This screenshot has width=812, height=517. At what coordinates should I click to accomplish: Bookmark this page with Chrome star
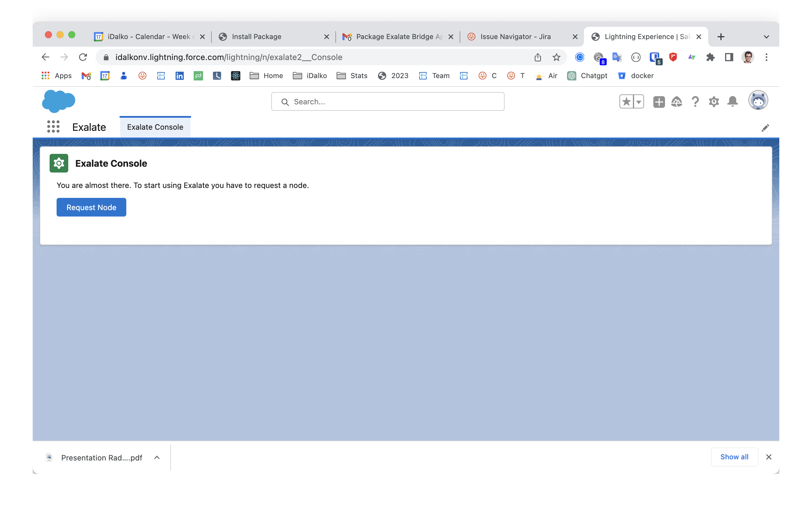556,57
